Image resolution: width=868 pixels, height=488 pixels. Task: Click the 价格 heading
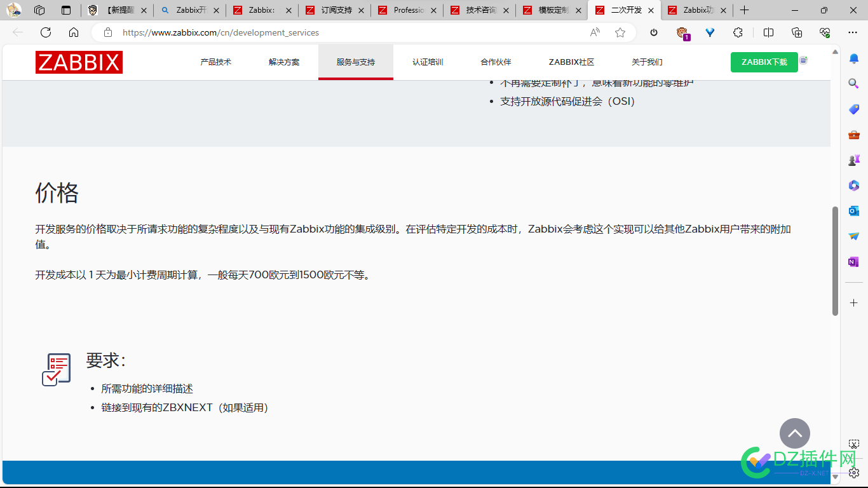[57, 193]
